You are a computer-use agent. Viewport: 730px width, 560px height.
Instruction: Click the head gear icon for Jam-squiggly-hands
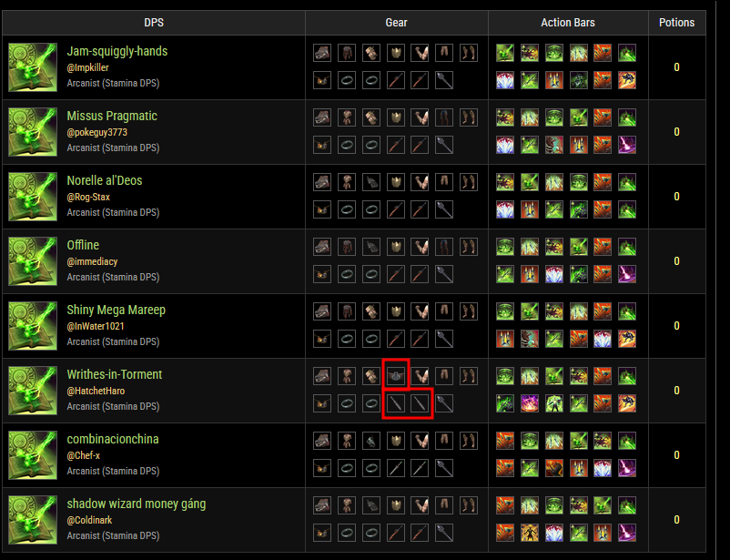pyautogui.click(x=322, y=53)
